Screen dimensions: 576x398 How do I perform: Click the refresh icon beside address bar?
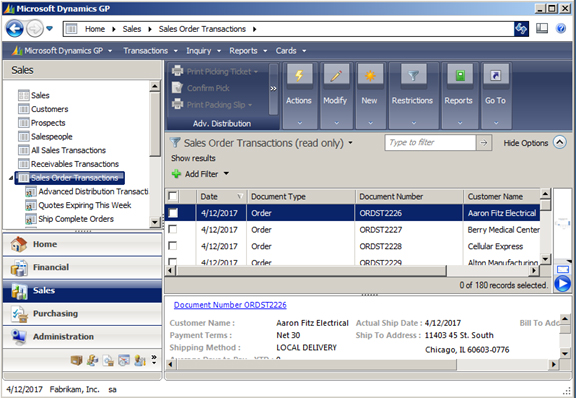tap(521, 29)
